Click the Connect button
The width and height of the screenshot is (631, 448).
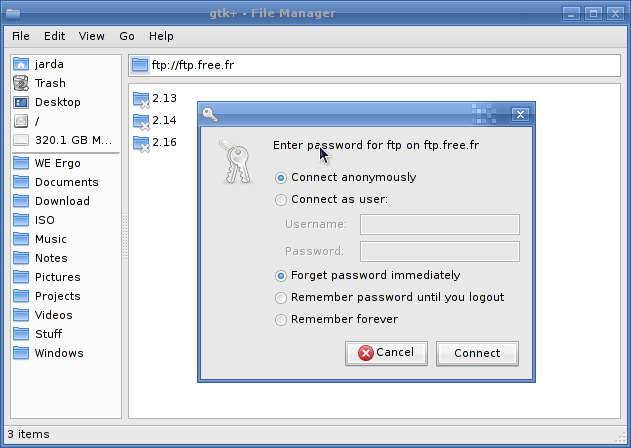click(x=477, y=353)
